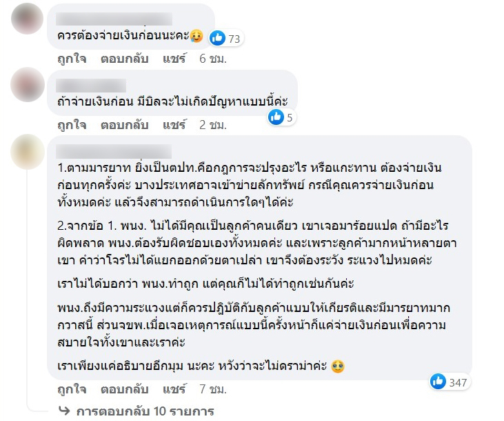Open the 6 ชม. timestamp link
This screenshot has height=421, width=504.
pos(212,59)
